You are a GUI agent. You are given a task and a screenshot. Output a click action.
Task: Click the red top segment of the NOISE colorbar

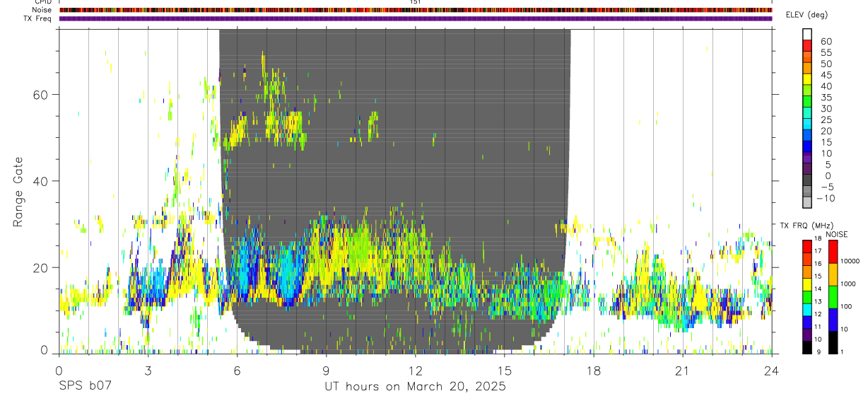(833, 252)
